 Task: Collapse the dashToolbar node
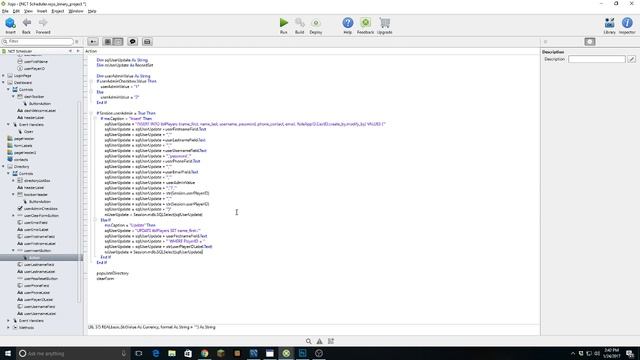click(13, 96)
